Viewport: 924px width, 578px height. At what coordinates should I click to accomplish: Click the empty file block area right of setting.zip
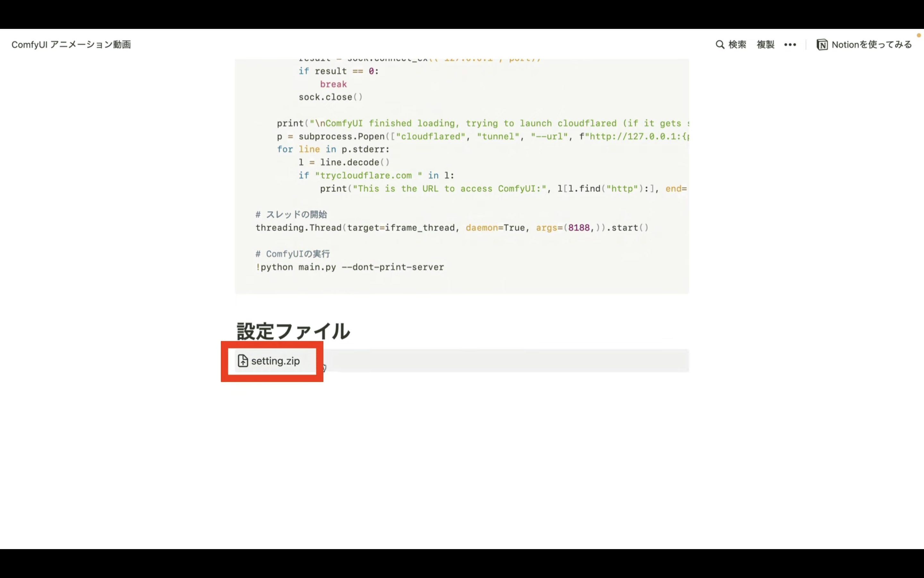point(506,361)
